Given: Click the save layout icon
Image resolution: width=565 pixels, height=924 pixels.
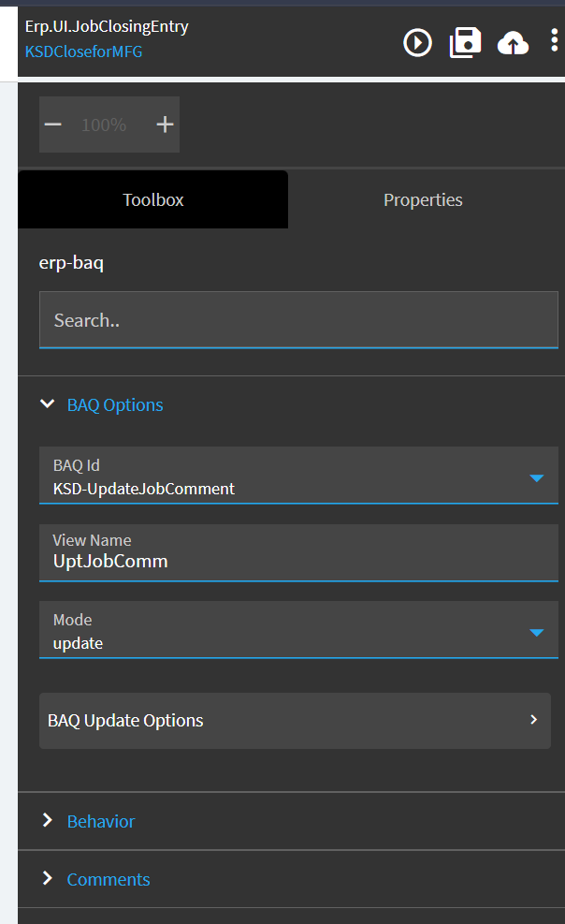Looking at the screenshot, I should (x=465, y=42).
